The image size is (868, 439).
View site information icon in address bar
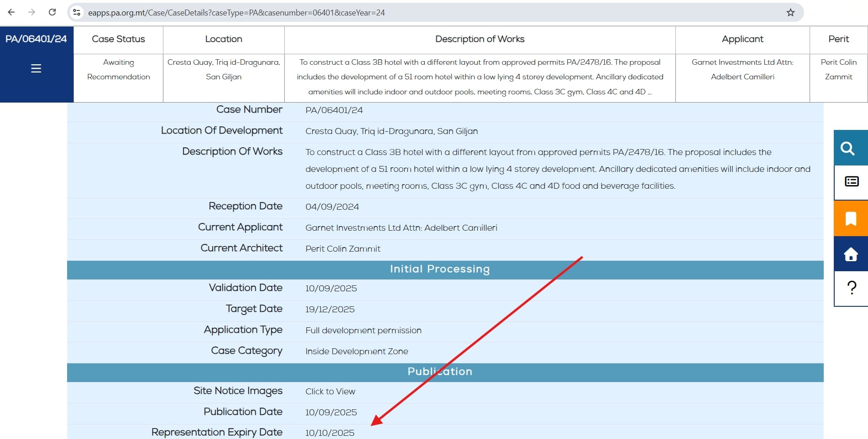(77, 13)
